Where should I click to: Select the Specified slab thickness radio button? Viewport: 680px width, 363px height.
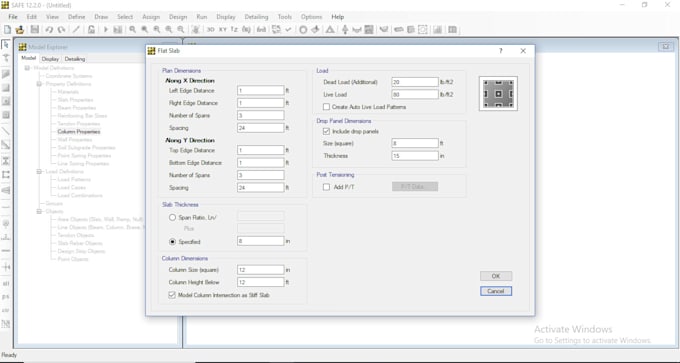pos(172,242)
